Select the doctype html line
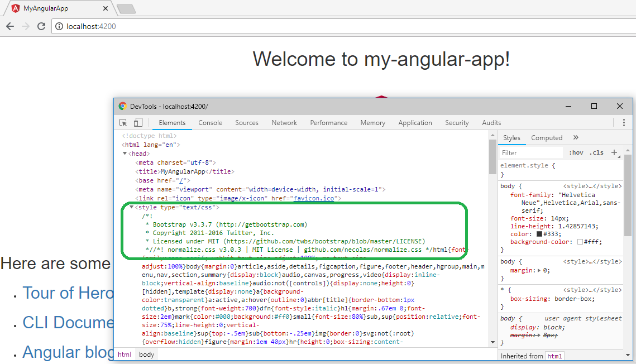Image resolution: width=636 pixels, height=364 pixels. (x=149, y=136)
